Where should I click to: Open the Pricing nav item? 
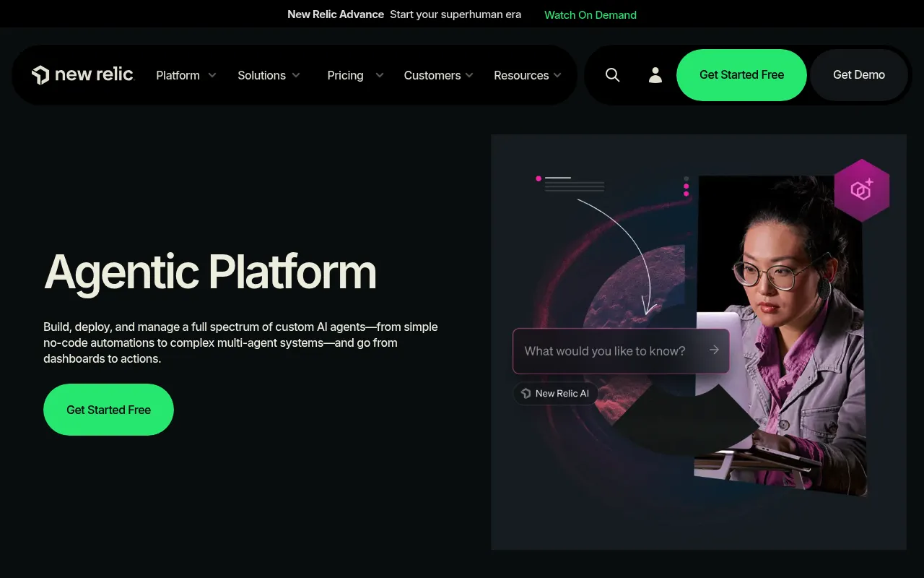(x=345, y=75)
